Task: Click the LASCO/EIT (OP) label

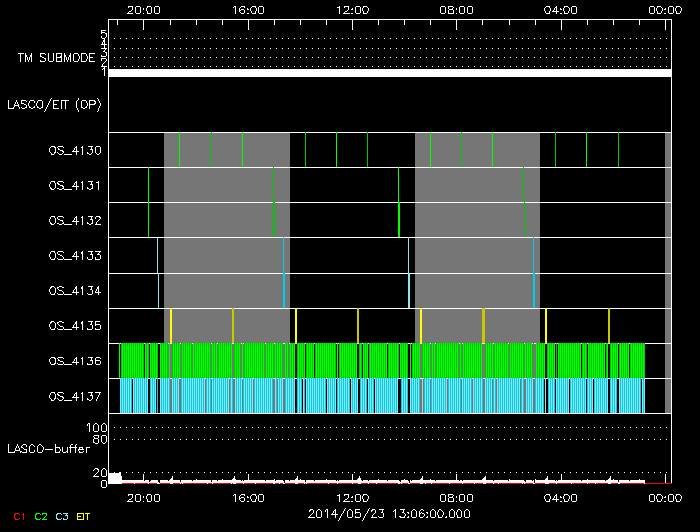Action: point(54,104)
